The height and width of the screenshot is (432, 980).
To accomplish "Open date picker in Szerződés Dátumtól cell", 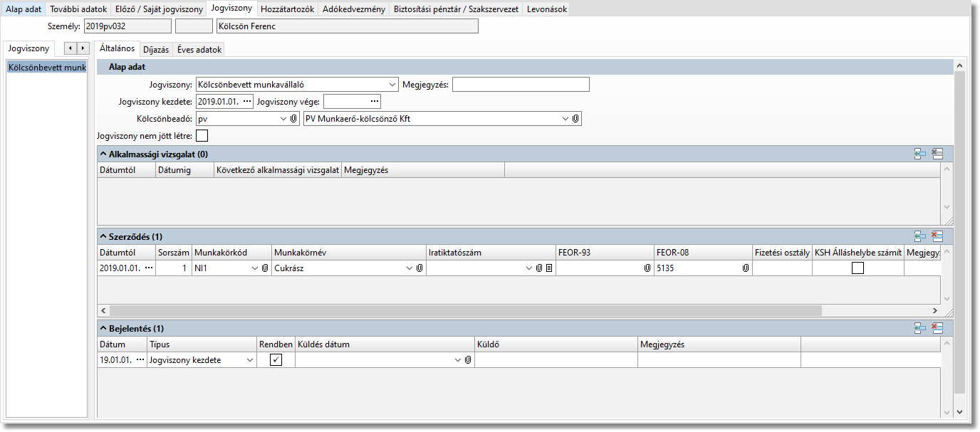I will (149, 268).
